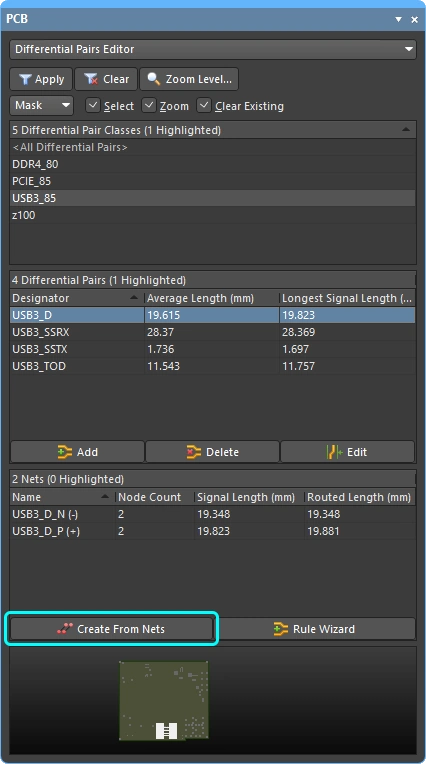Sort nets by Name column
Image resolution: width=426 pixels, height=764 pixels.
62,497
